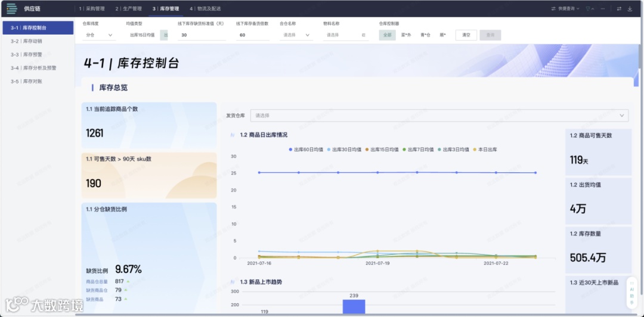
Task: Expand the 快捷查询 dropdown
Action: [x=565, y=8]
